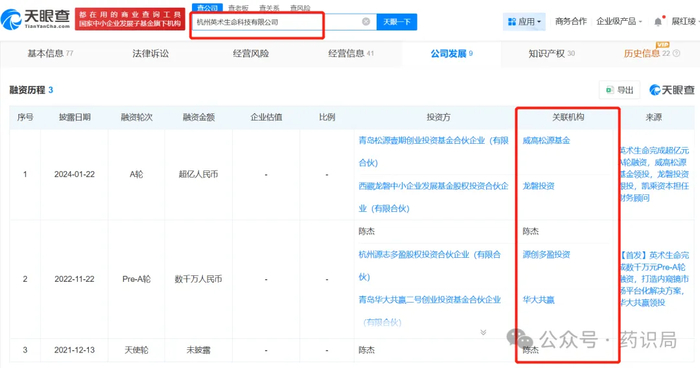Open the A轮 financing news source link
700x368 pixels.
[x=654, y=174]
